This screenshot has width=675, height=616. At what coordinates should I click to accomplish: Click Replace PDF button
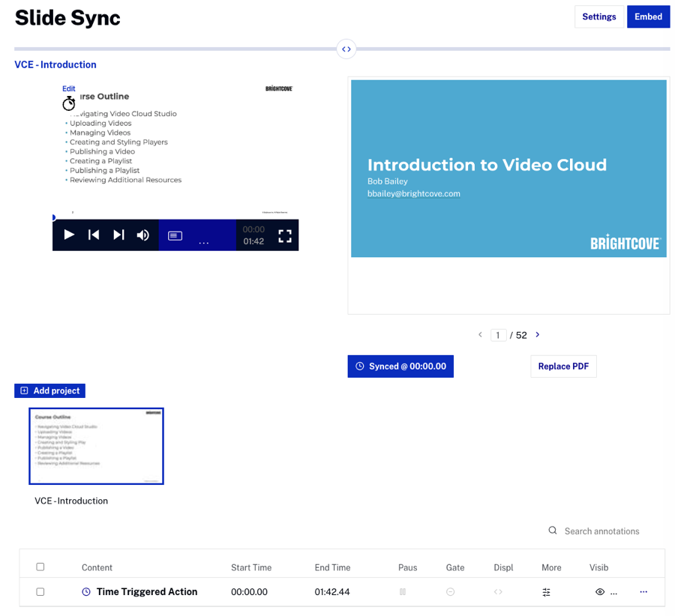[563, 366]
